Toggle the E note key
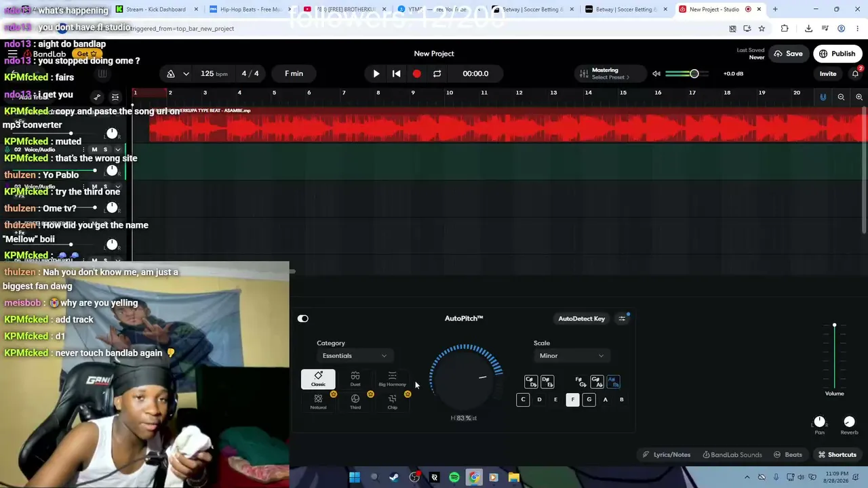Viewport: 868px width, 488px height. tap(555, 399)
